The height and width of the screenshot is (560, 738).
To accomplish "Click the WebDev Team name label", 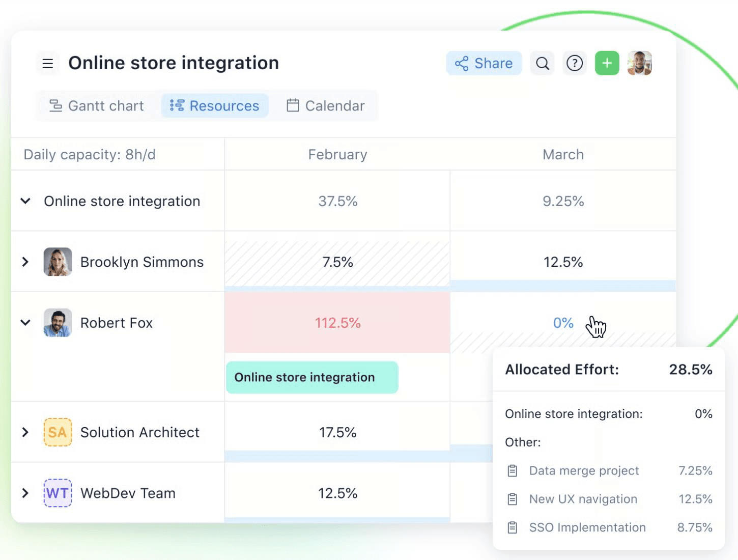I will coord(128,493).
